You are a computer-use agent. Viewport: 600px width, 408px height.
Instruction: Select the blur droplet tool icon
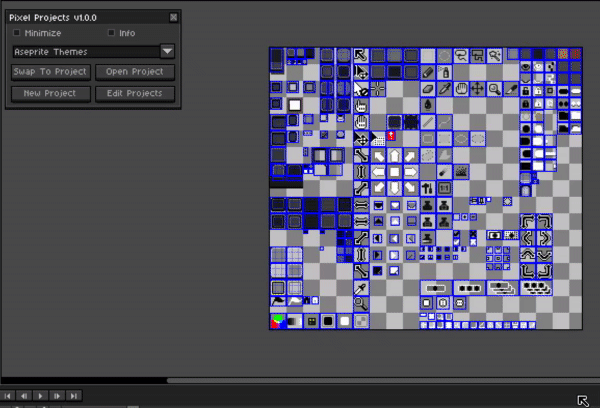click(x=428, y=106)
